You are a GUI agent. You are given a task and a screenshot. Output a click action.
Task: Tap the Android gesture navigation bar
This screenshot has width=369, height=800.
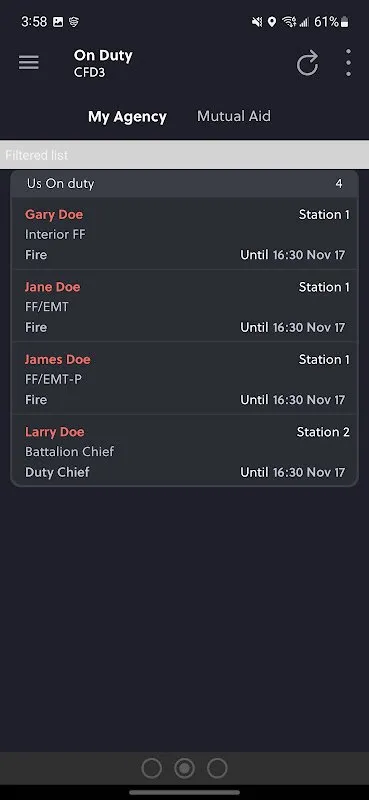click(x=184, y=792)
